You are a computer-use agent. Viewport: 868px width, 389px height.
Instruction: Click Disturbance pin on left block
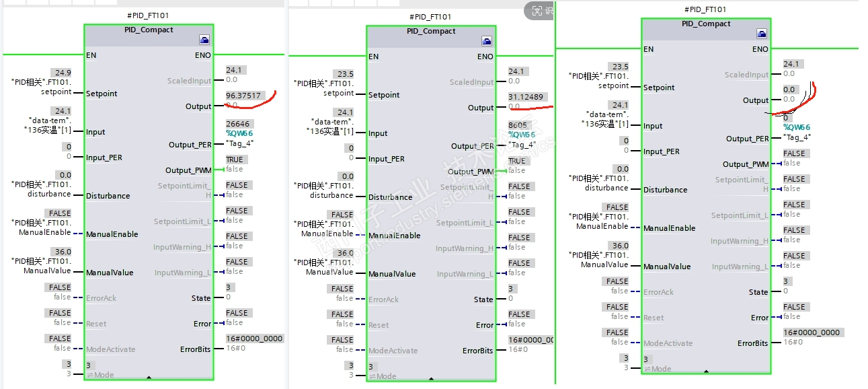point(108,196)
